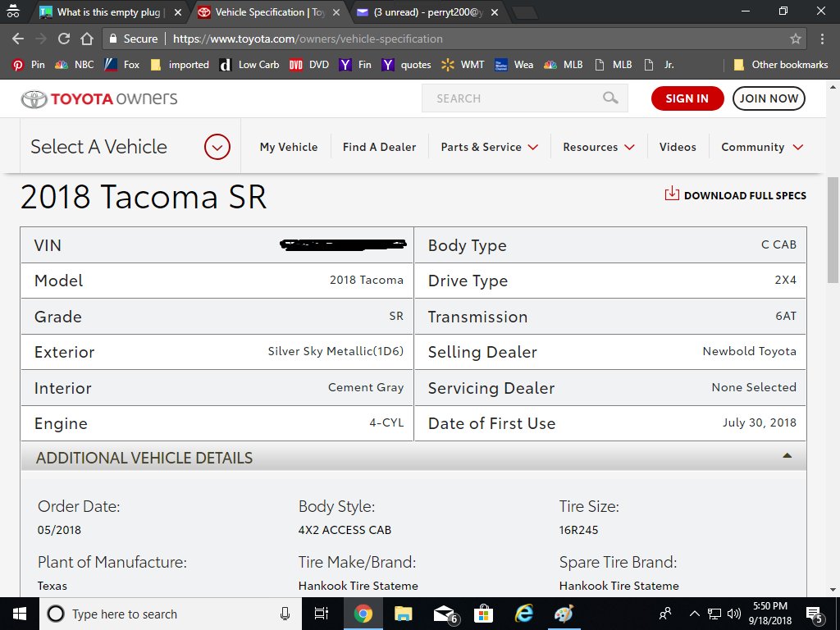Open the Low Carb bookmark
This screenshot has height=630, width=840.
click(x=249, y=65)
